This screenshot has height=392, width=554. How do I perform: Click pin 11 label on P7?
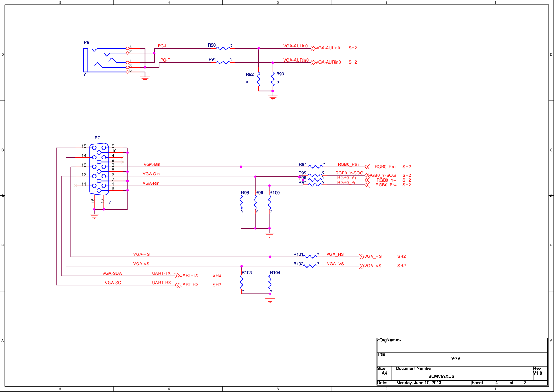84,184
